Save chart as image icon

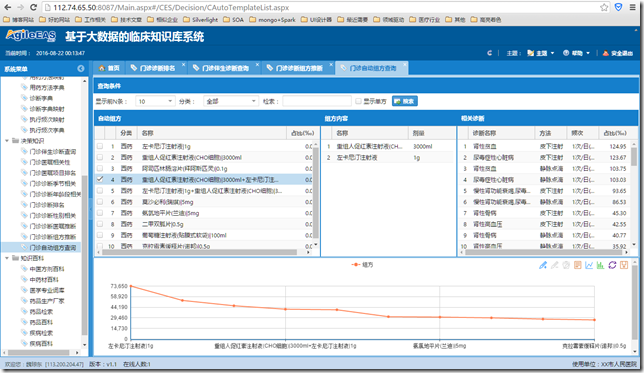tap(624, 265)
